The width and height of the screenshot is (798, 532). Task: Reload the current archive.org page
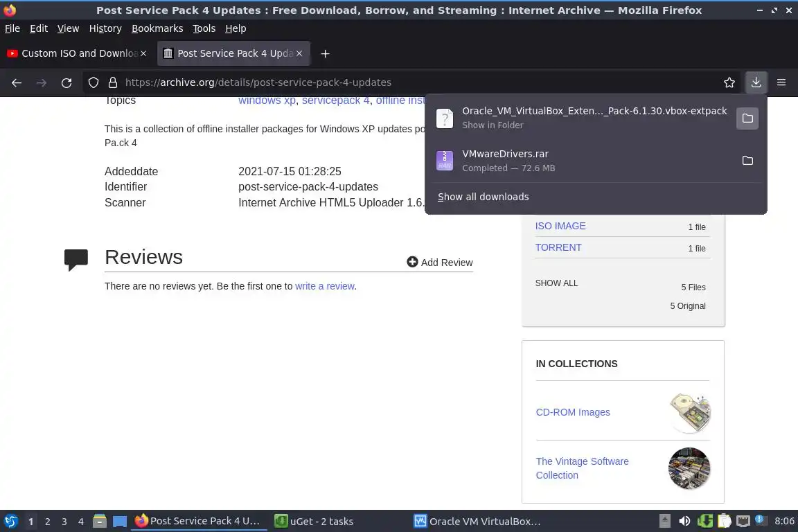click(66, 82)
